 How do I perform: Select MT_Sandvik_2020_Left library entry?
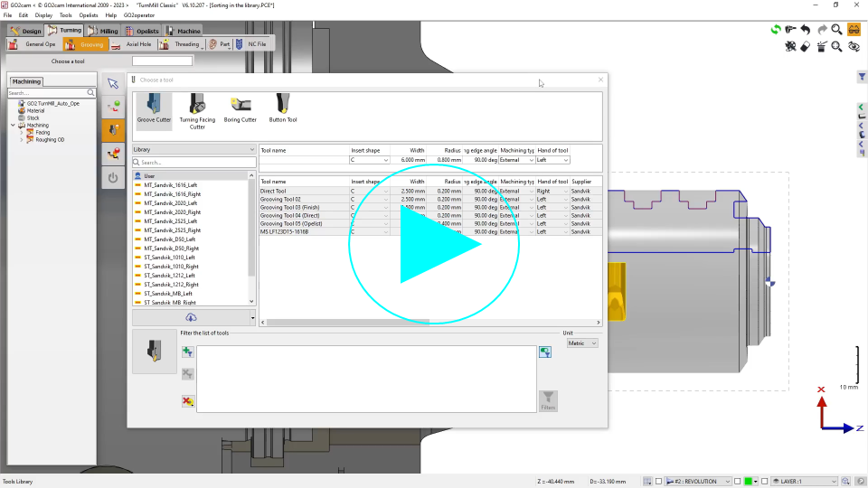tap(171, 203)
